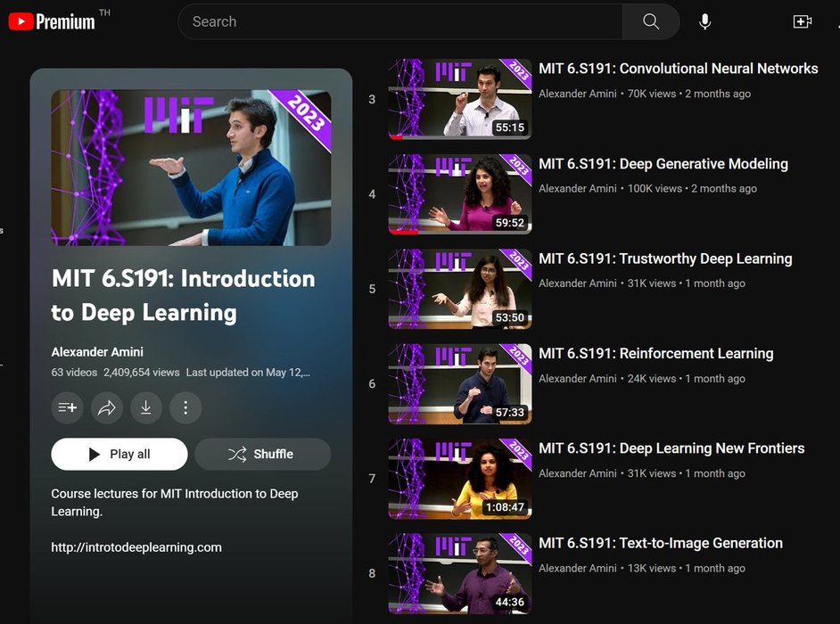
Task: Open Deep Generative Modeling video title
Action: pyautogui.click(x=663, y=164)
